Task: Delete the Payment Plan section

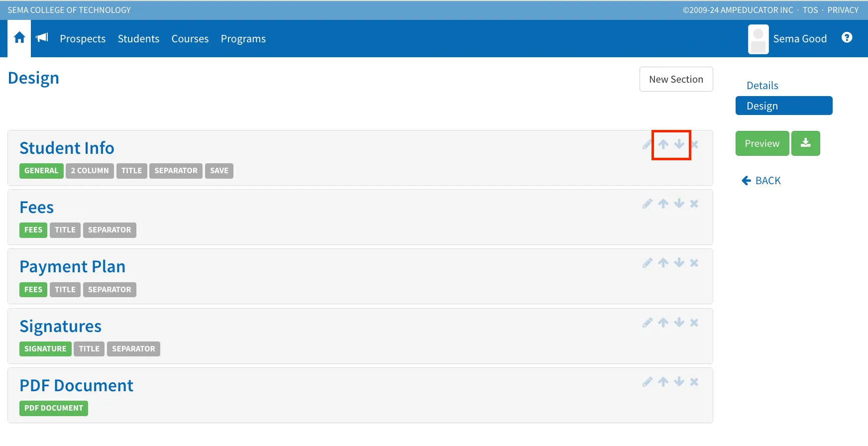Action: pyautogui.click(x=694, y=263)
